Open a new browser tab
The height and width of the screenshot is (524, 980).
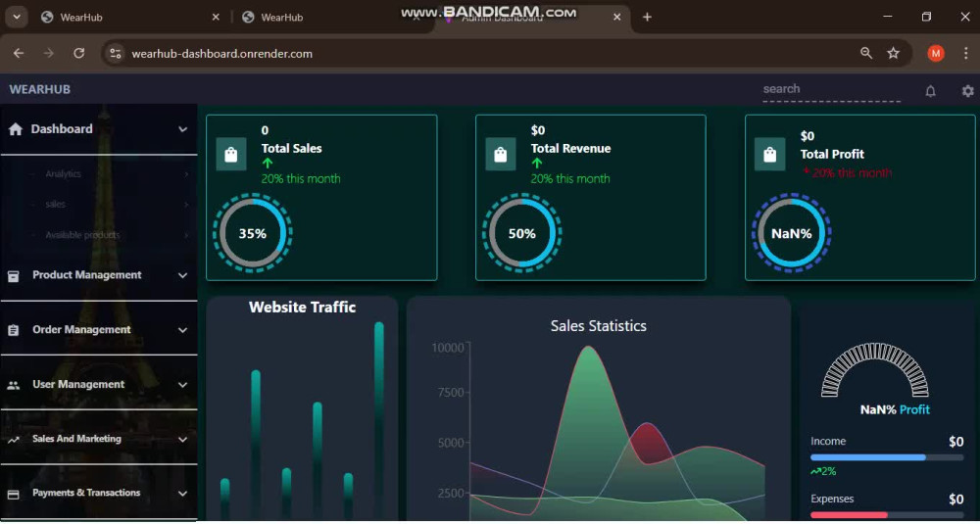coord(647,17)
